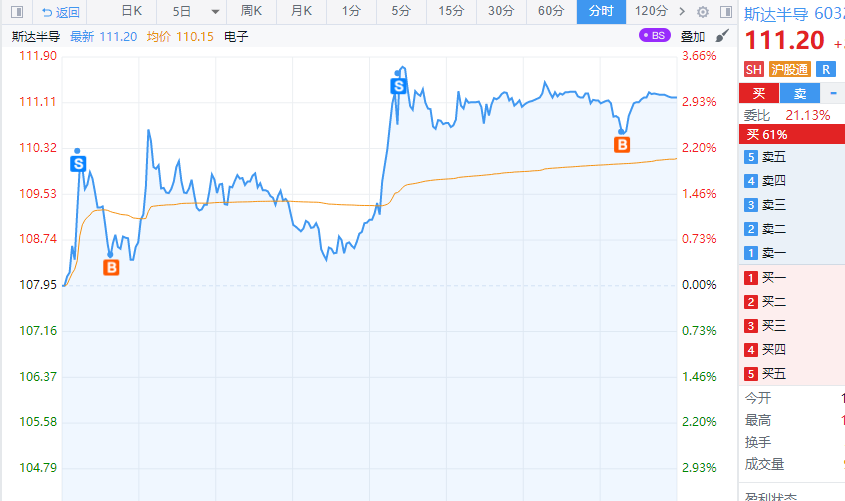Click the left panel layout icon
Viewport: 845px width, 501px height.
(x=17, y=12)
